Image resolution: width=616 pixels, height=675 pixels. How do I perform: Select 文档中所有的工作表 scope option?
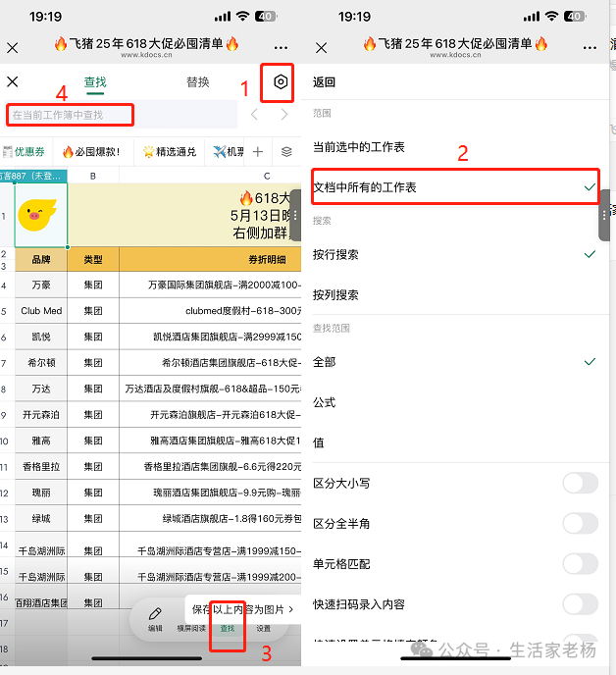[455, 187]
